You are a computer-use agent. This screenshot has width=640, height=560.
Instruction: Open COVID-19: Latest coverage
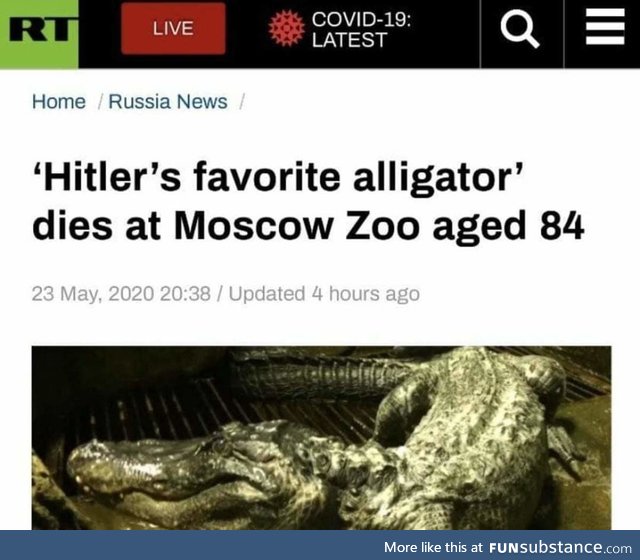[361, 29]
